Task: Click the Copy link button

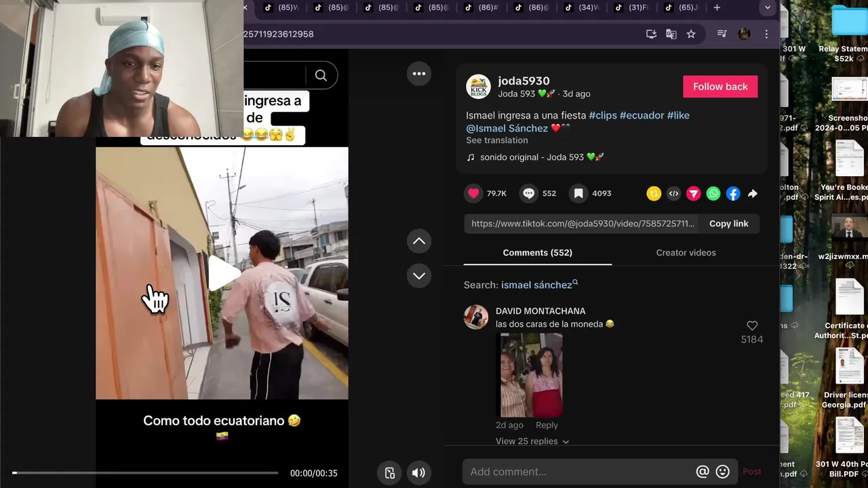Action: pos(729,224)
